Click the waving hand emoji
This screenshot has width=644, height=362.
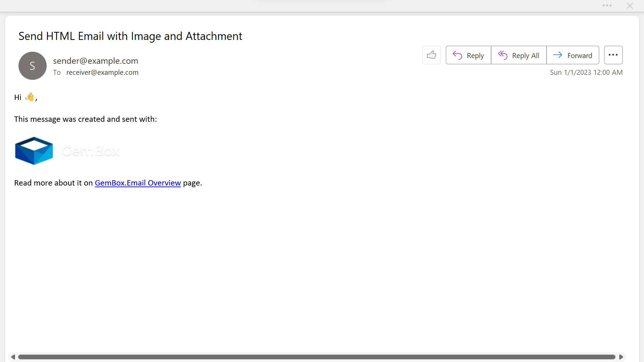click(30, 97)
